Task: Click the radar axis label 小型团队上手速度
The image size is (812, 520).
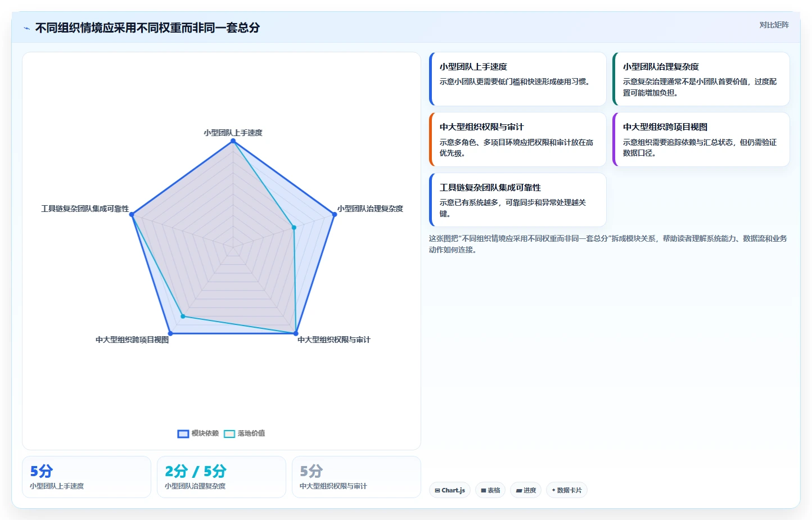Action: pyautogui.click(x=233, y=133)
